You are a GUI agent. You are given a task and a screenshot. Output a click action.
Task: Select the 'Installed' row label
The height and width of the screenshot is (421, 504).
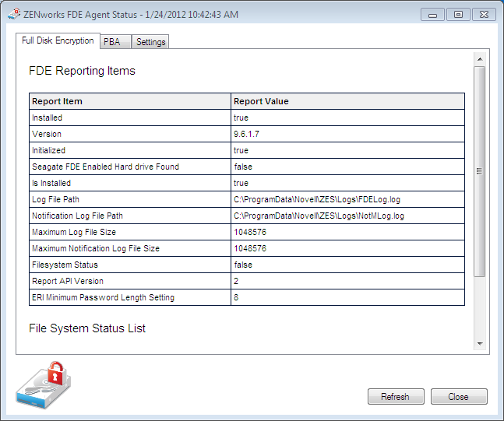pyautogui.click(x=47, y=118)
